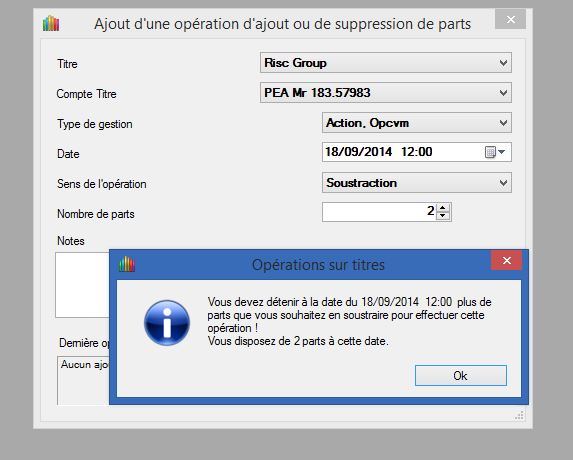Click the Notes label
573x460 pixels.
71,241
